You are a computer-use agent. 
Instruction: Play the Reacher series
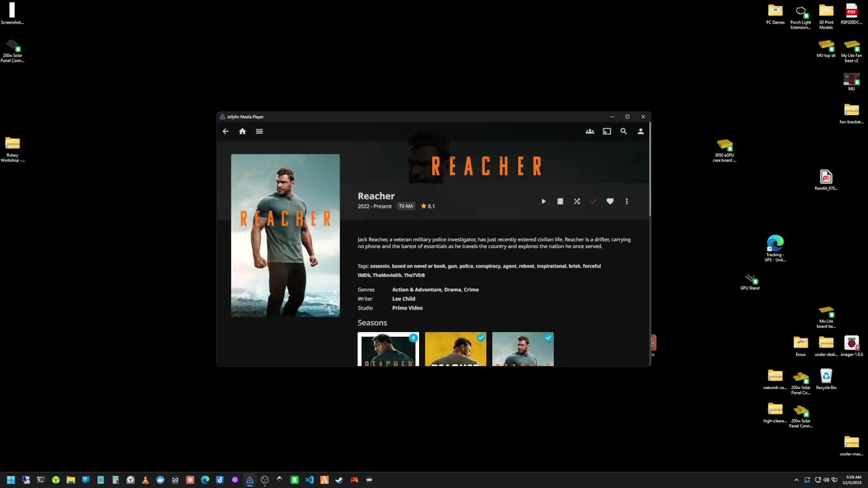[543, 201]
